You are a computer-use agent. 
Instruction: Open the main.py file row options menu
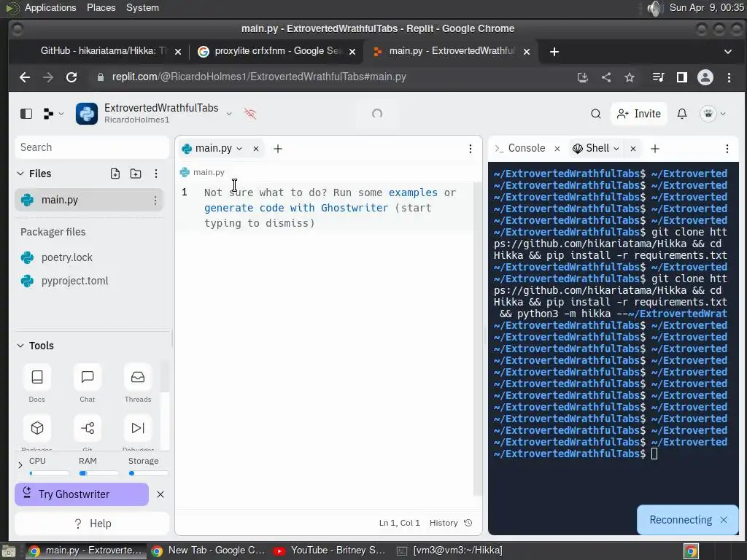point(155,201)
